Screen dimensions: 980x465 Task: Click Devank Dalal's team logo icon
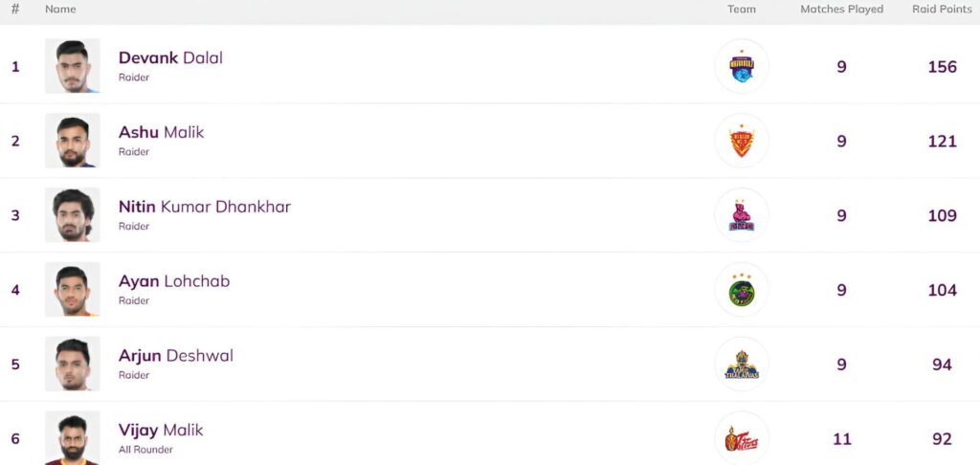742,66
